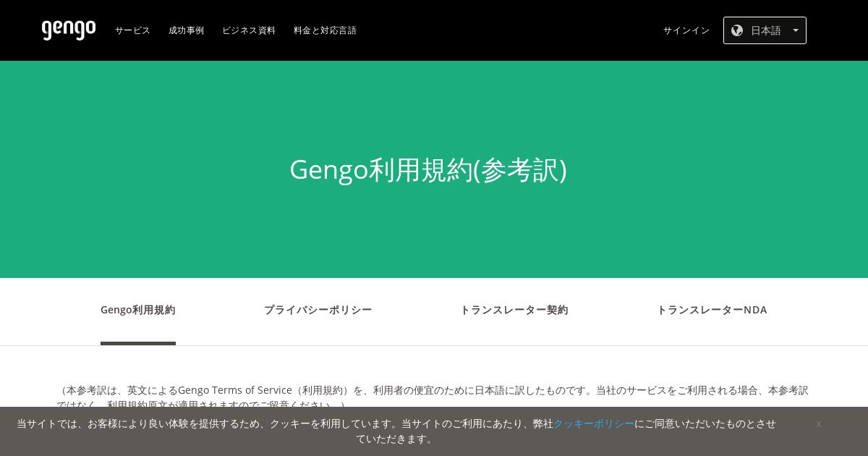Screen dimensions: 868x456
Task: Switch to the トランスレーター契約 tab
Action: coord(514,310)
